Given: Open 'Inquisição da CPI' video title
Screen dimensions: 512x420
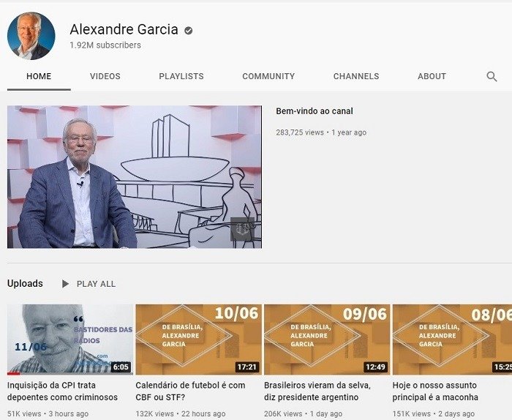Looking at the screenshot, I should (62, 391).
